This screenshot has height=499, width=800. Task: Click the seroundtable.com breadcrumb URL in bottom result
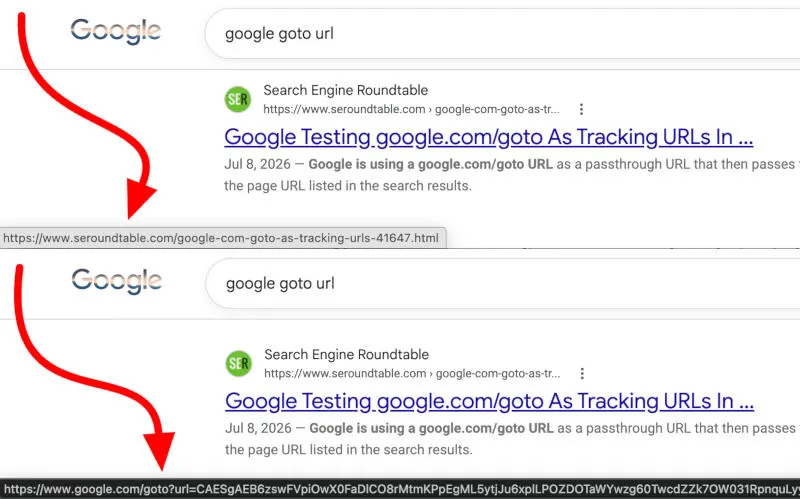(x=412, y=373)
